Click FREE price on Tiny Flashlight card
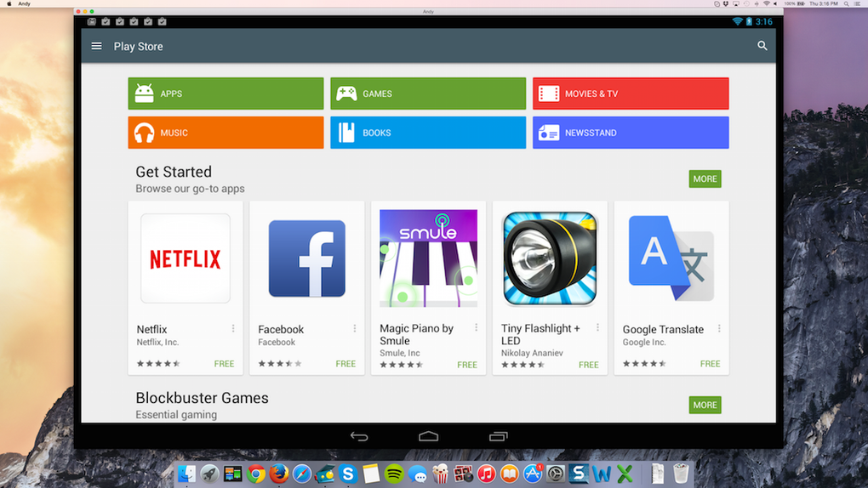Screen dimensions: 868x488 [588, 365]
